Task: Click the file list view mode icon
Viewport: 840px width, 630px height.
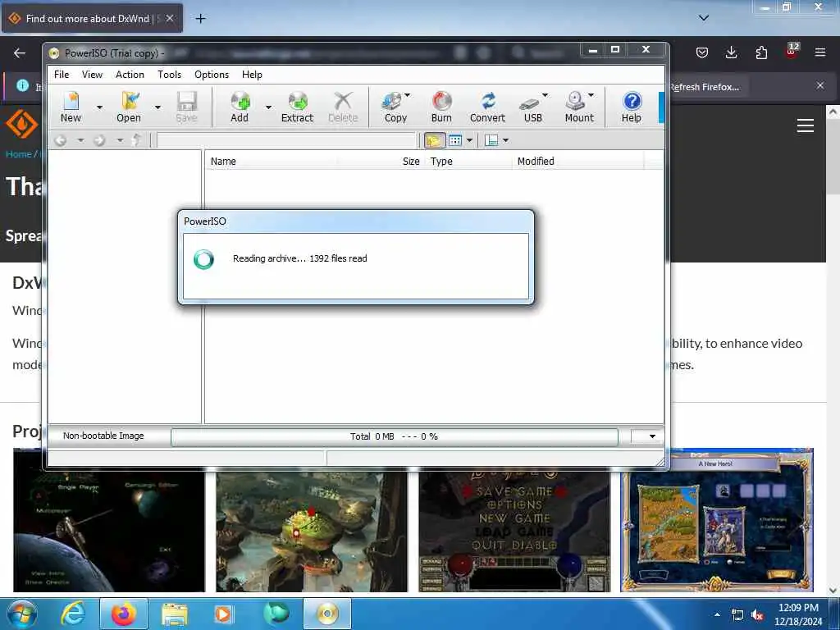Action: pos(454,140)
